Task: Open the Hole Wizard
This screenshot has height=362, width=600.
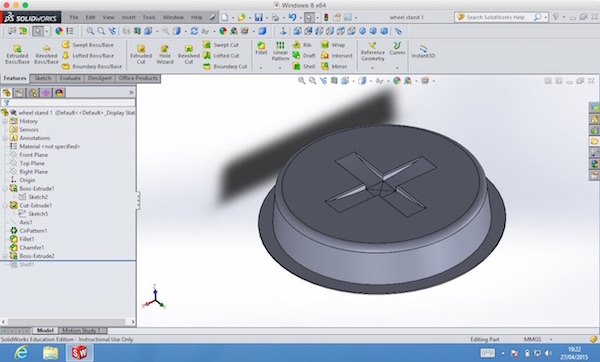Action: (x=165, y=54)
